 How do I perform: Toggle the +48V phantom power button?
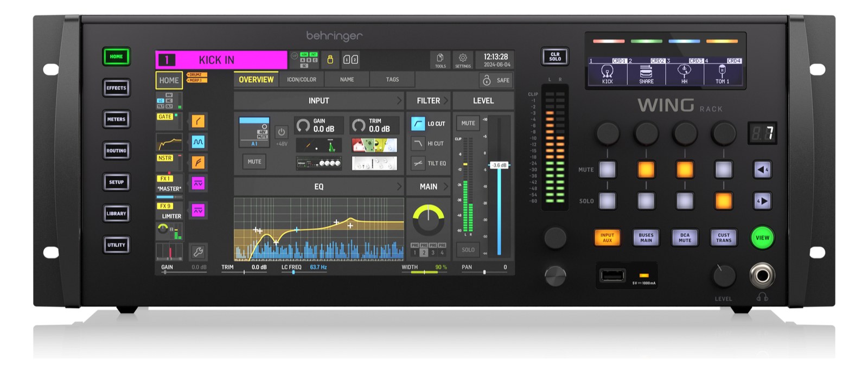281,132
